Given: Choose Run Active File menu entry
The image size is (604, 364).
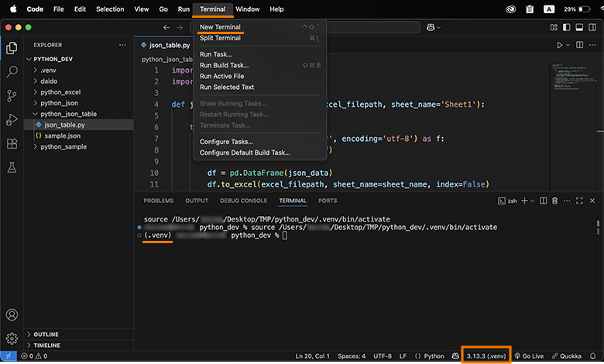Looking at the screenshot, I should click(259, 76).
